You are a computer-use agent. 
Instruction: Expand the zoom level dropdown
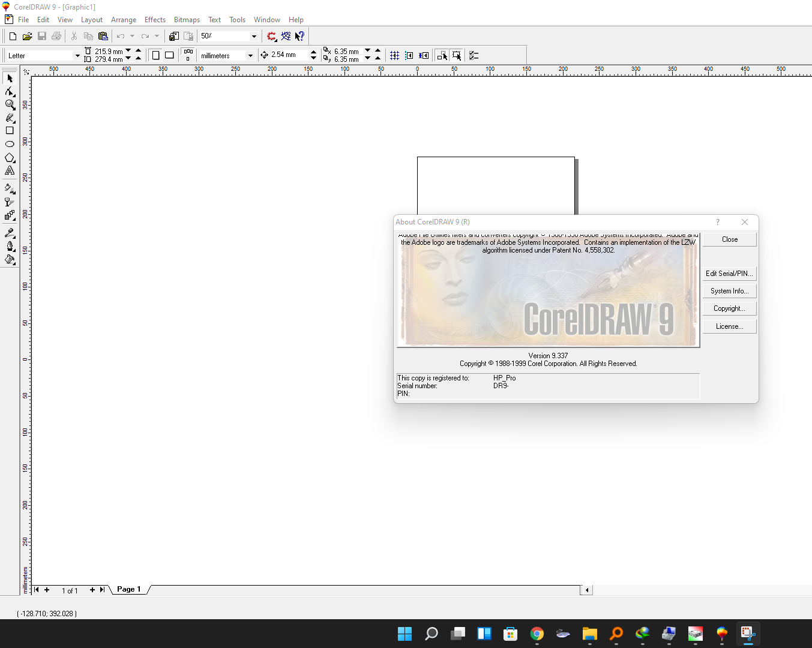254,36
